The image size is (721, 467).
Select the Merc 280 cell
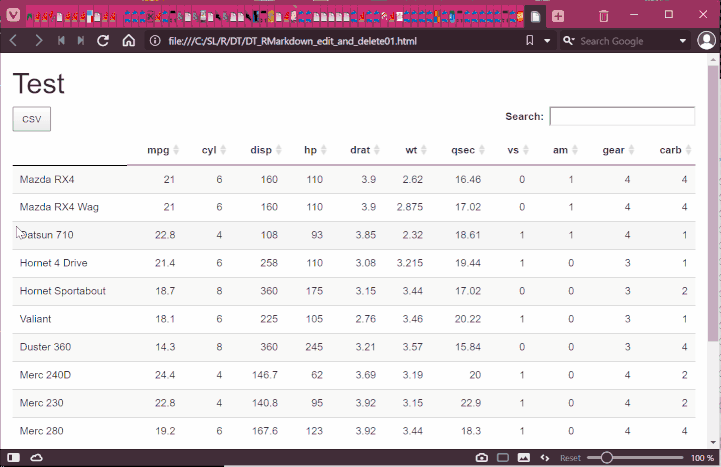(x=41, y=431)
